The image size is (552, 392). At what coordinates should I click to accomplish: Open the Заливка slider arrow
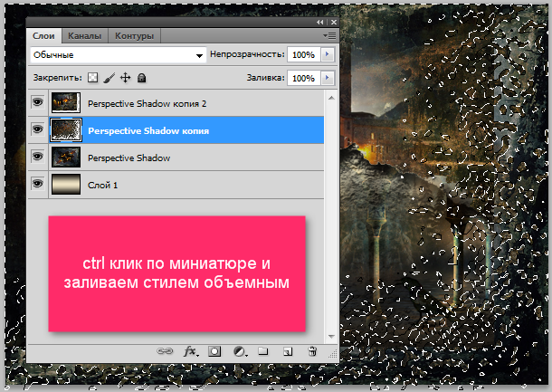(328, 78)
